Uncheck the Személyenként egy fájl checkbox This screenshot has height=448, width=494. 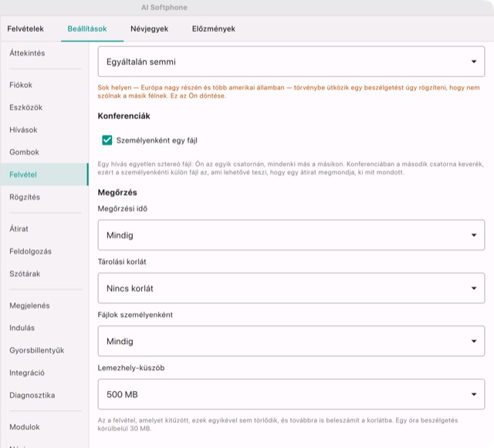coord(107,140)
